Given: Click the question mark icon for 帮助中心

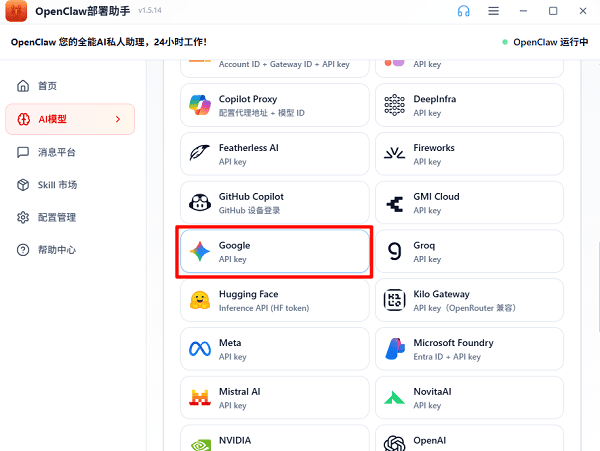Looking at the screenshot, I should click(23, 250).
